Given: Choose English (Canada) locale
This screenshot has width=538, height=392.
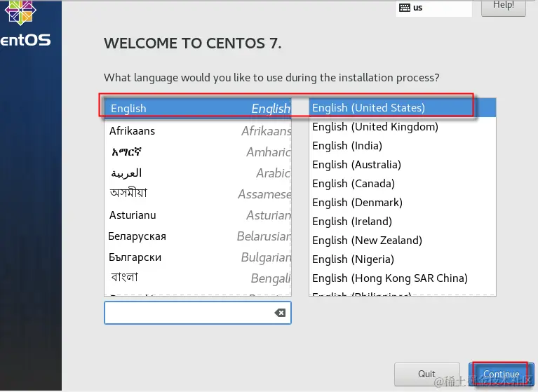Looking at the screenshot, I should tap(403, 184).
